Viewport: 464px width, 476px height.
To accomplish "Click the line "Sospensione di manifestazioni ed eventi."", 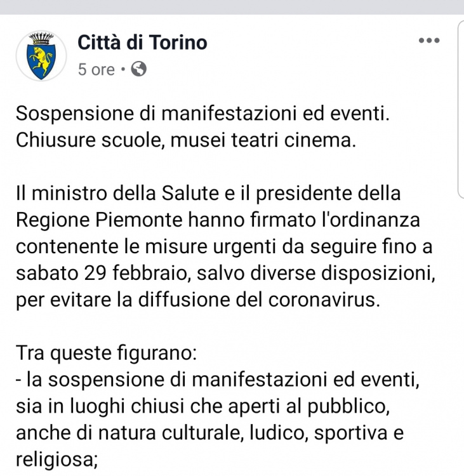I will click(202, 114).
